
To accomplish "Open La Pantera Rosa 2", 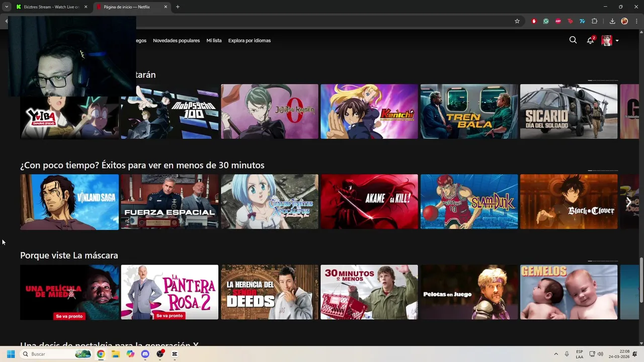I will coord(170,292).
